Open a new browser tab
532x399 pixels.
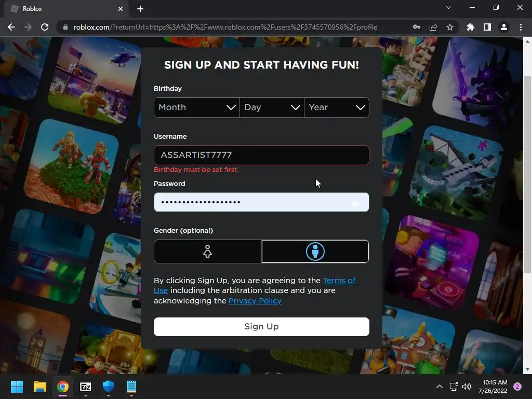[x=140, y=9]
